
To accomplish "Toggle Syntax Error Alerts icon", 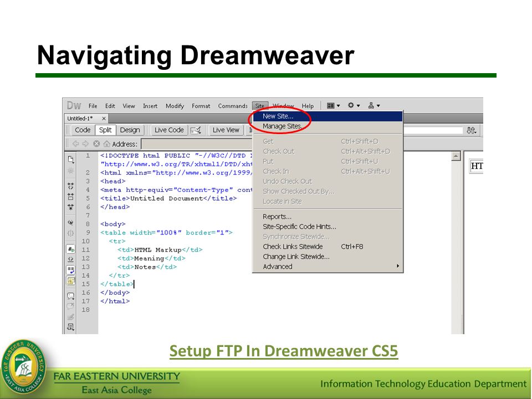I will tap(70, 280).
